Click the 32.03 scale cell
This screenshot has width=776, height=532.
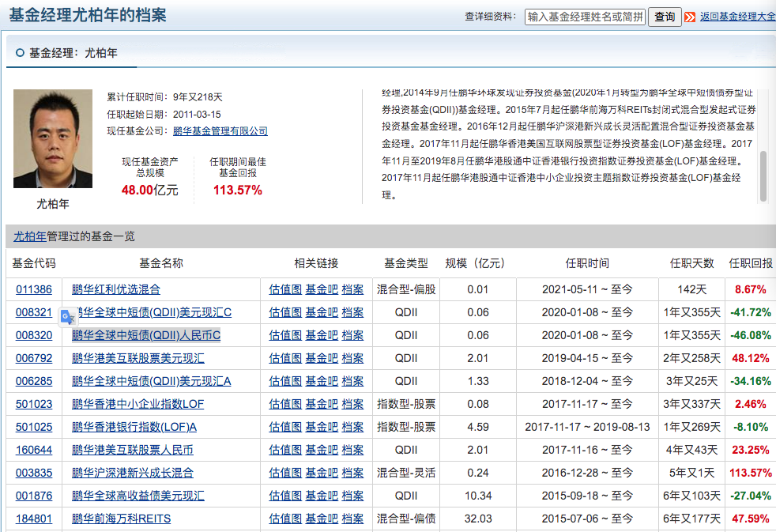pyautogui.click(x=478, y=519)
